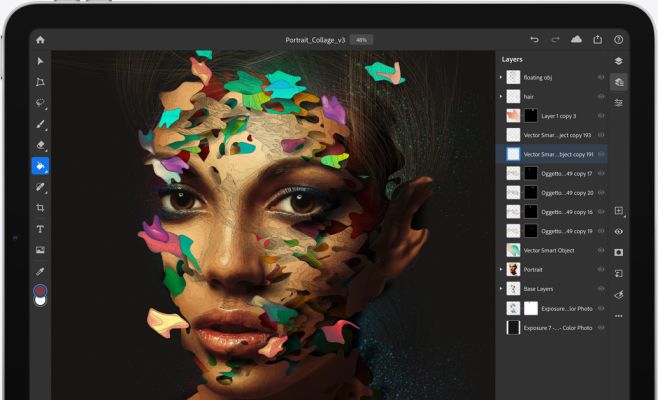Activate the Crop tool
Image resolution: width=658 pixels, height=400 pixels.
point(40,208)
